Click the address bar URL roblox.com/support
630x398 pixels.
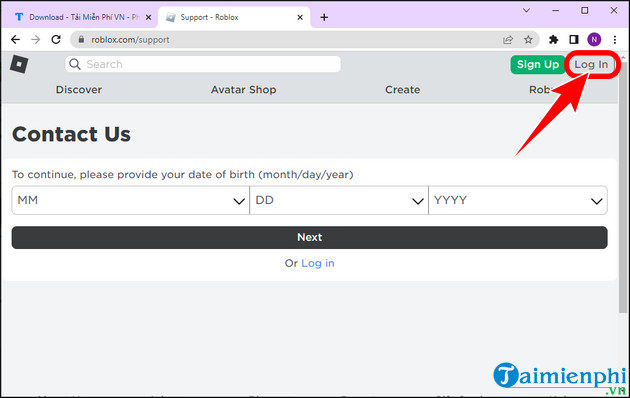130,40
